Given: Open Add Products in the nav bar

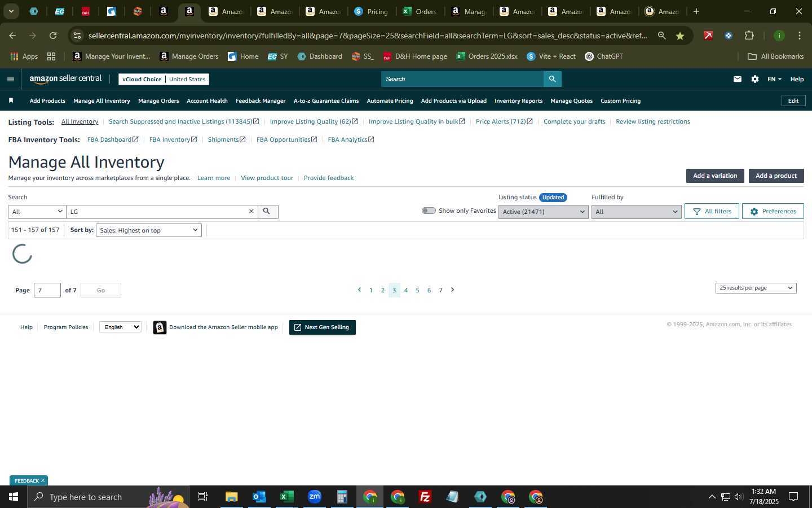Looking at the screenshot, I should coord(47,101).
